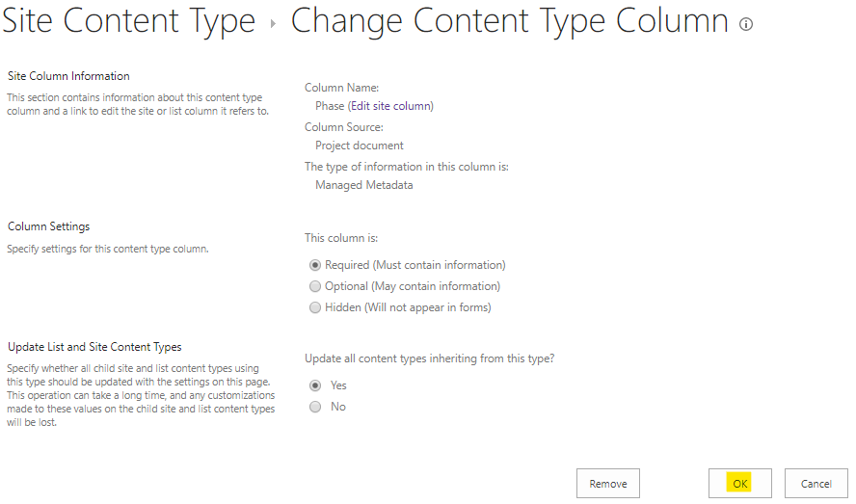Select the Optional radio button
The width and height of the screenshot is (856, 504).
coord(315,286)
